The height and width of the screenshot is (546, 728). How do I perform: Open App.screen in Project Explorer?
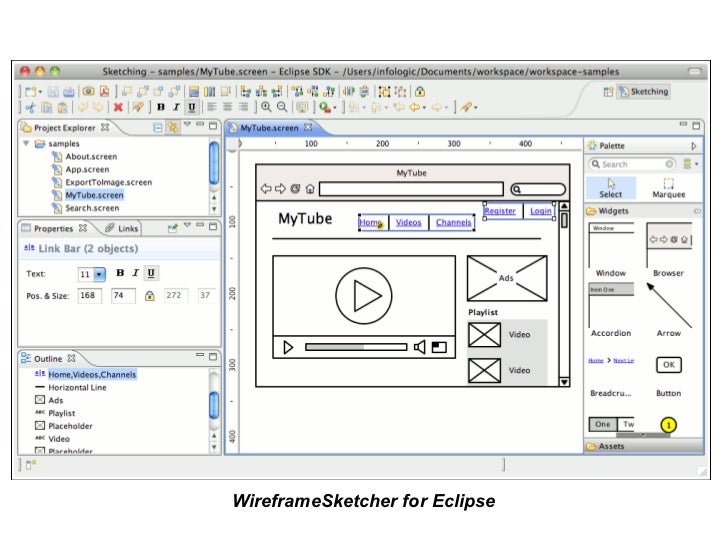click(87, 169)
